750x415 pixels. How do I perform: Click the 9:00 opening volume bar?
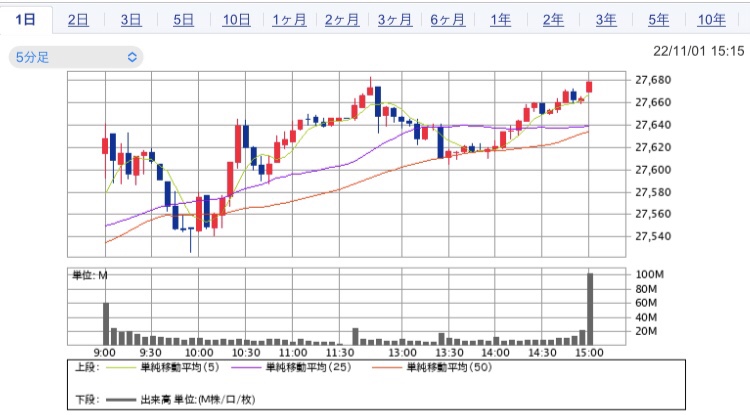106,324
